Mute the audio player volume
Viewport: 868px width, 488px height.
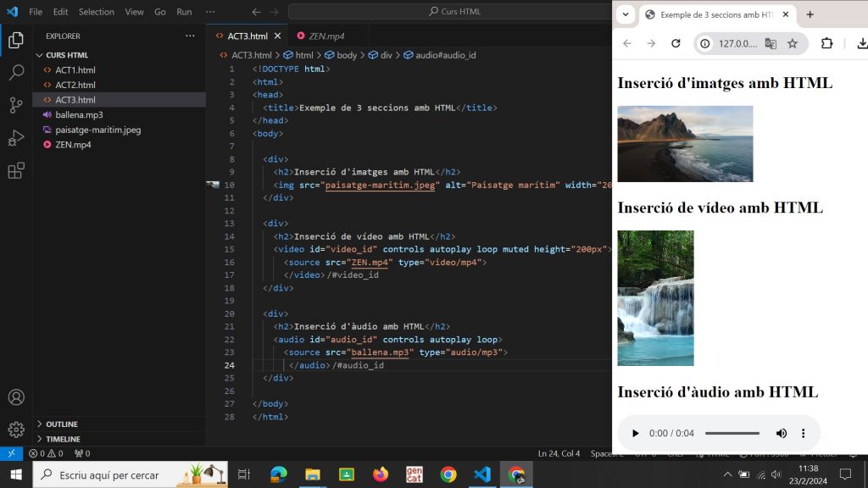pyautogui.click(x=781, y=434)
